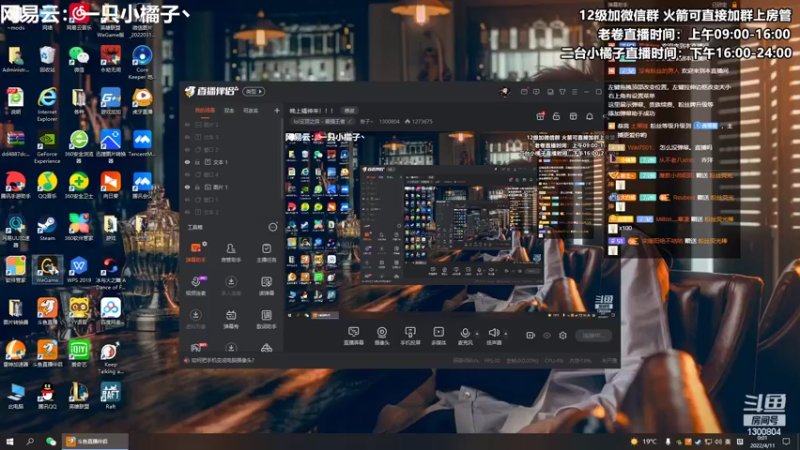The height and width of the screenshot is (450, 800).
Task: Select the 图片 1 source row
Action: coord(231,187)
